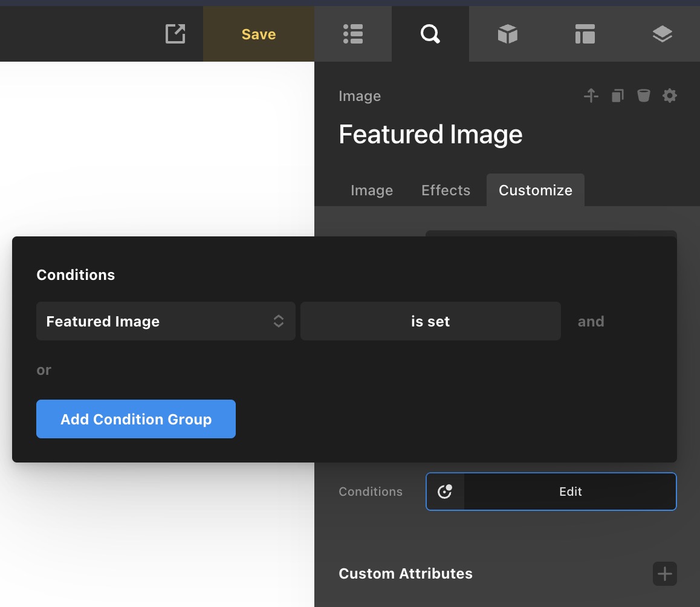Open the Templates layout icon

pyautogui.click(x=585, y=34)
